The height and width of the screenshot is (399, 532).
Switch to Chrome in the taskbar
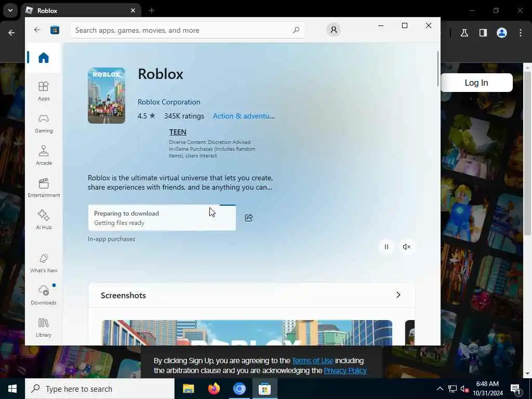tap(239, 389)
